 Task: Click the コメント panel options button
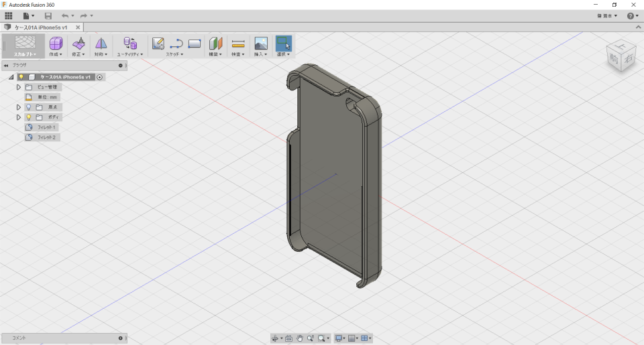(120, 338)
